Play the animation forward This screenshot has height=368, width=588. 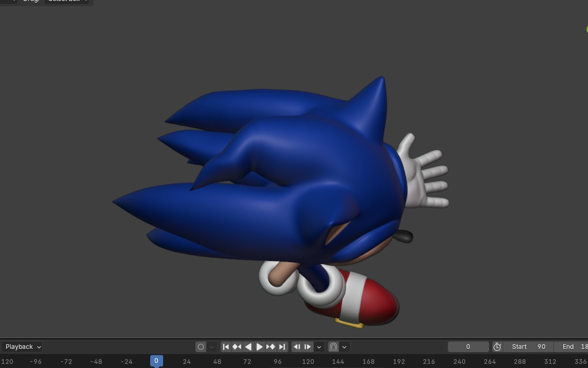click(x=260, y=347)
